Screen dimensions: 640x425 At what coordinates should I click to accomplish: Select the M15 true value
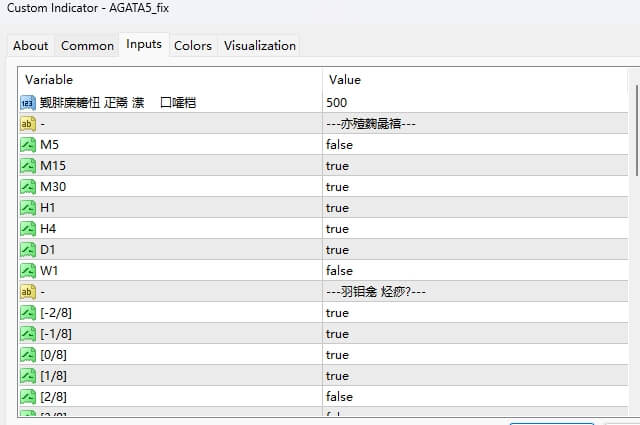[475, 166]
